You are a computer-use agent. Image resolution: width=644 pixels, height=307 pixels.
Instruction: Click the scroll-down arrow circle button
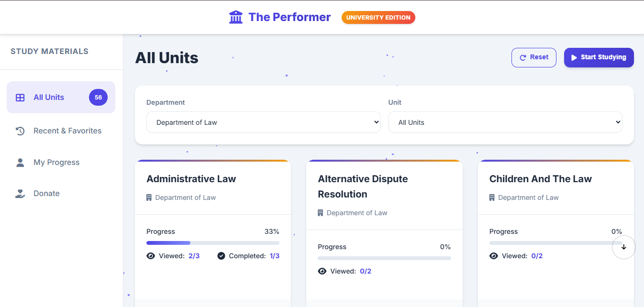pos(623,247)
